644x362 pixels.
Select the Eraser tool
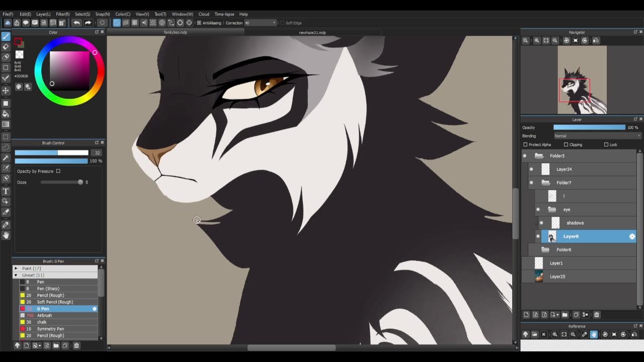tap(6, 47)
